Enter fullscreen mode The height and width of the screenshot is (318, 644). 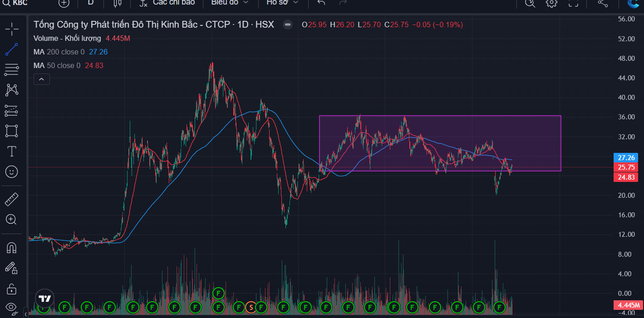pos(574,3)
